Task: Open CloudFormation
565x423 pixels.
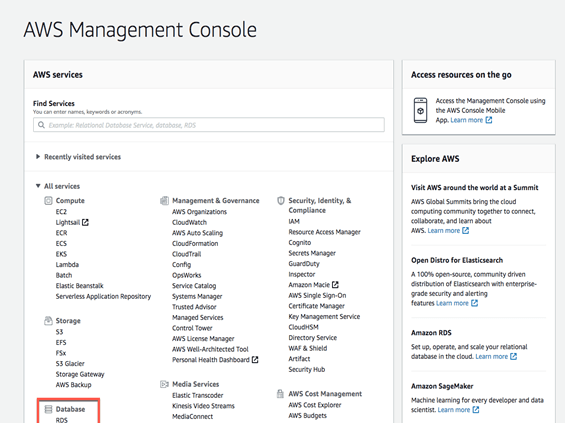Action: (x=195, y=244)
